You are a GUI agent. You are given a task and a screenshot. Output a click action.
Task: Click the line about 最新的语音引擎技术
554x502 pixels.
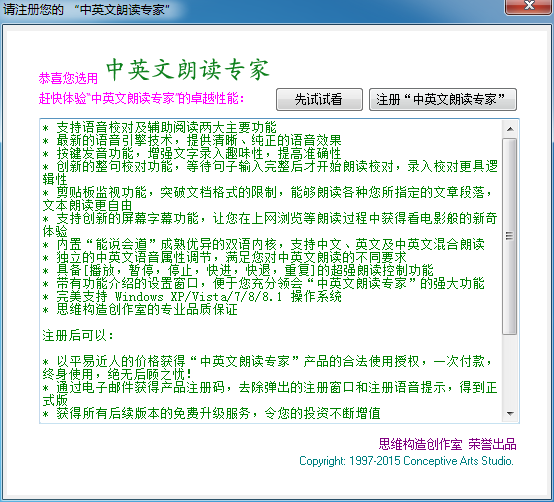(x=192, y=140)
